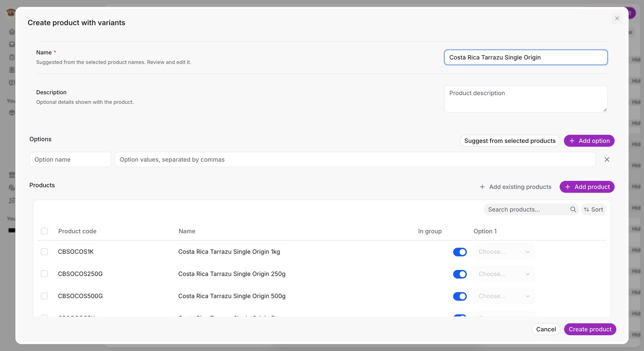Screen dimensions: 644x351
Task: Click Costa Rica Tarrazu Single Origin 1kg
Action: coord(229,252)
